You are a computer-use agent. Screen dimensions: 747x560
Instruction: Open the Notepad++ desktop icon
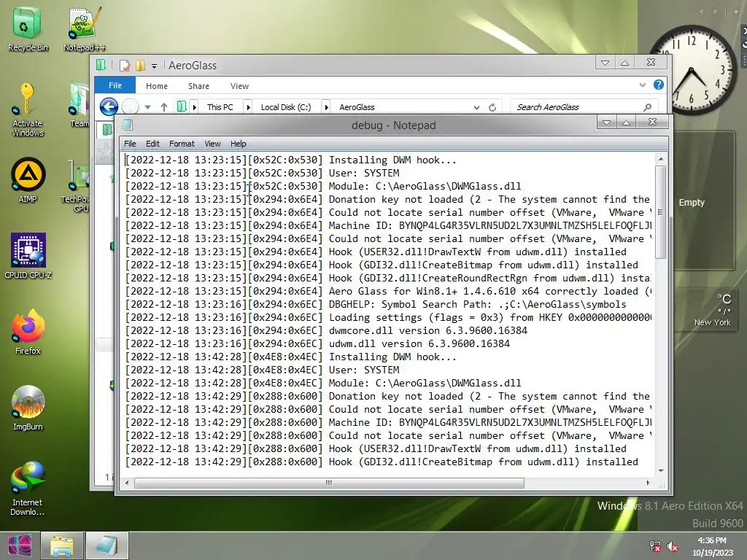pos(85,29)
